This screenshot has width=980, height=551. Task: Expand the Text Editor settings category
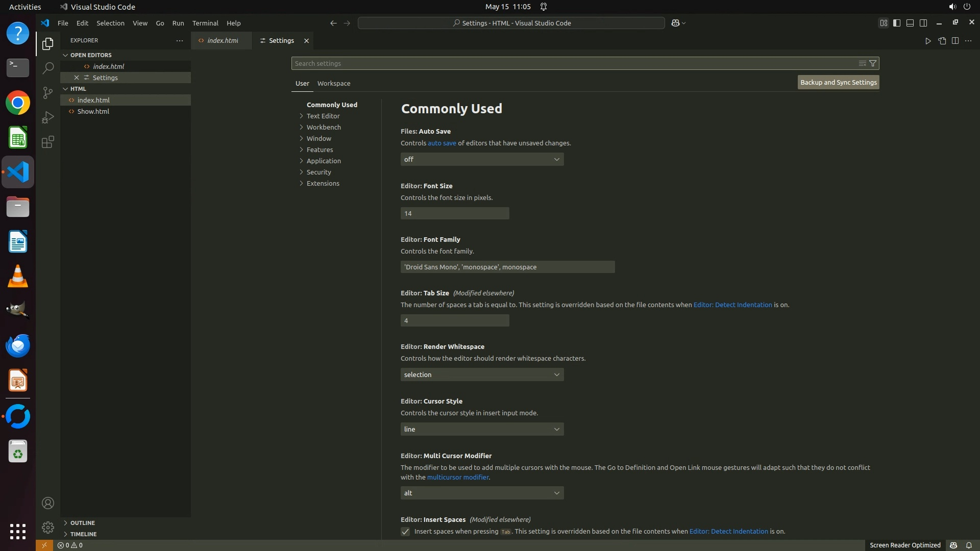pyautogui.click(x=323, y=116)
